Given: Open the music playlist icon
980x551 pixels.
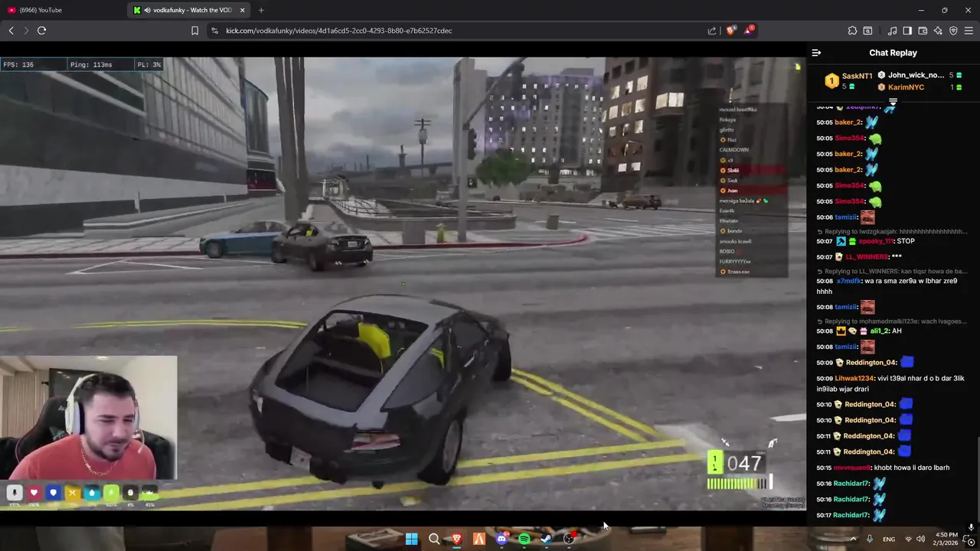Looking at the screenshot, I should click(x=892, y=31).
